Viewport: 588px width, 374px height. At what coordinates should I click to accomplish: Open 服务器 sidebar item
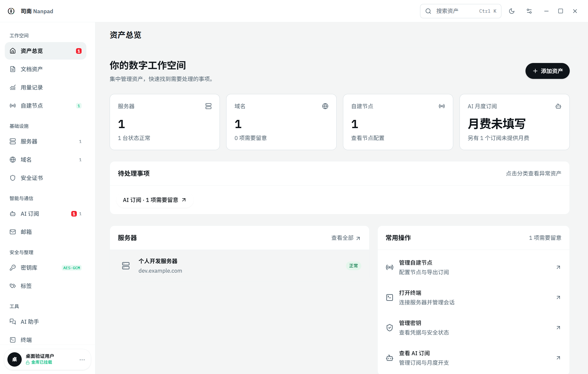(x=46, y=141)
